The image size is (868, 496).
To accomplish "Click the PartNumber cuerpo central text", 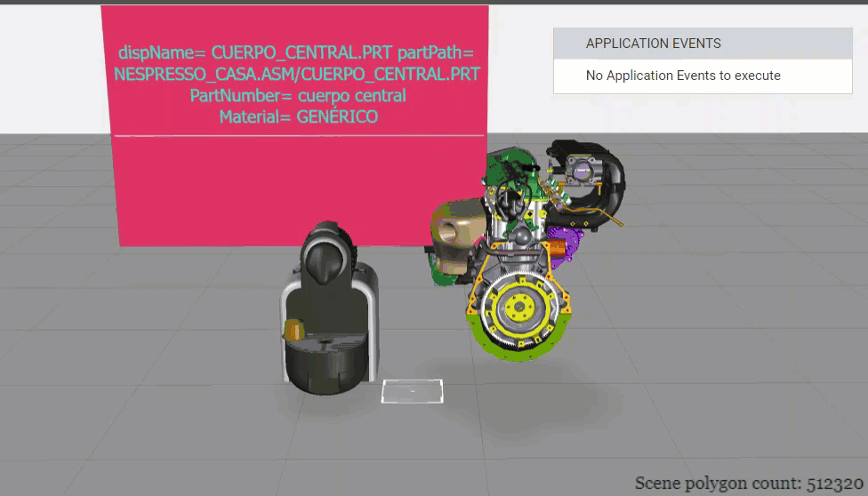I will tap(298, 96).
